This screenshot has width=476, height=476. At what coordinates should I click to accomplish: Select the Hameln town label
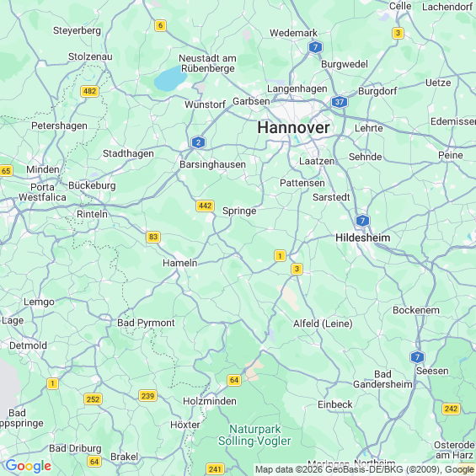(x=180, y=263)
